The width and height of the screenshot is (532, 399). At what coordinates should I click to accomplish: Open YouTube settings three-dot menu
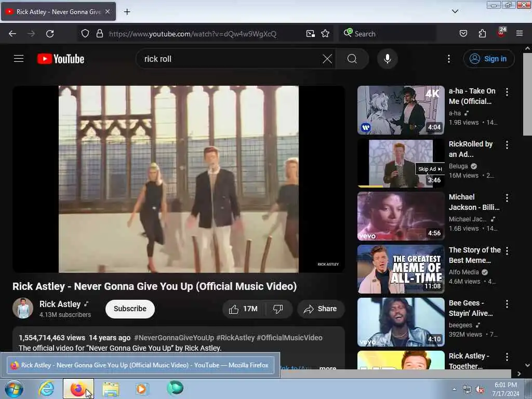(448, 59)
